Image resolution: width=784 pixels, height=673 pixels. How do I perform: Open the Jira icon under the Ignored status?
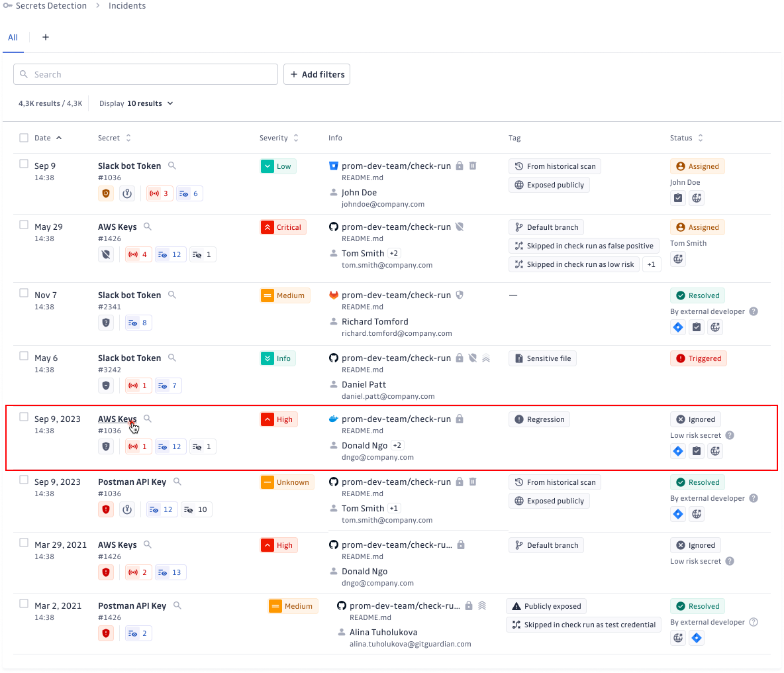click(677, 451)
